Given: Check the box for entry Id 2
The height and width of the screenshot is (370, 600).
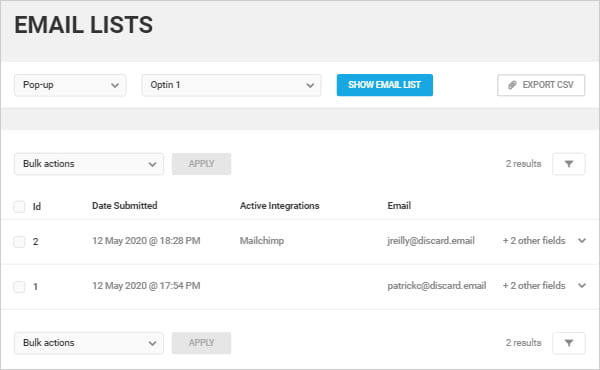Looking at the screenshot, I should pyautogui.click(x=19, y=242).
